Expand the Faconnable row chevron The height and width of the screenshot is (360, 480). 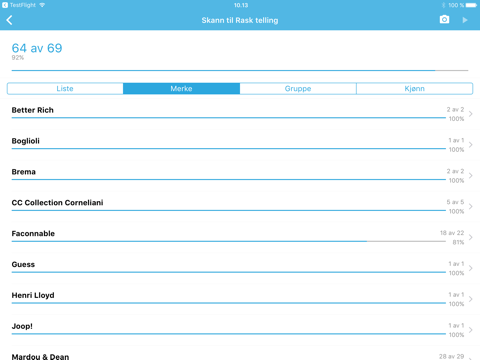pyautogui.click(x=471, y=237)
